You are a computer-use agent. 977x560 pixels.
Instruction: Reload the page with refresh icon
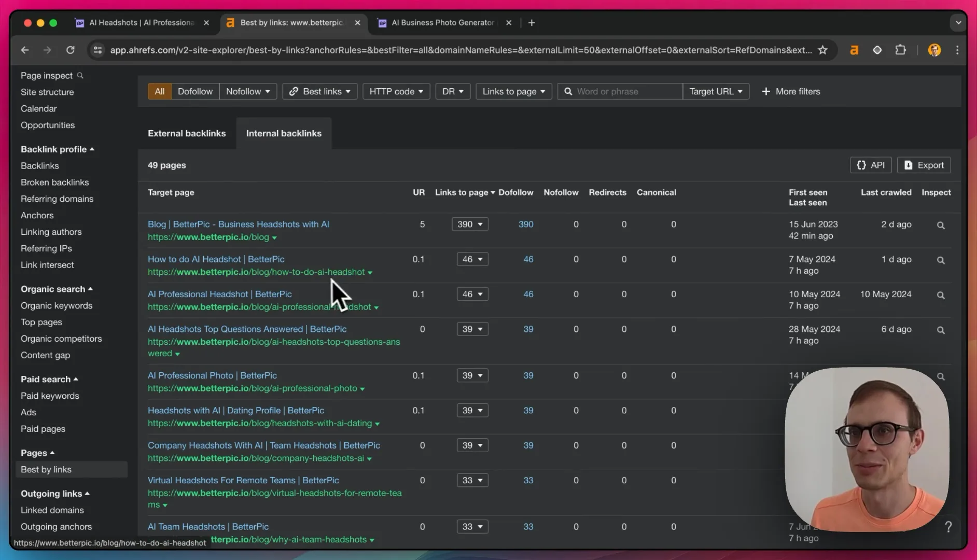[71, 50]
